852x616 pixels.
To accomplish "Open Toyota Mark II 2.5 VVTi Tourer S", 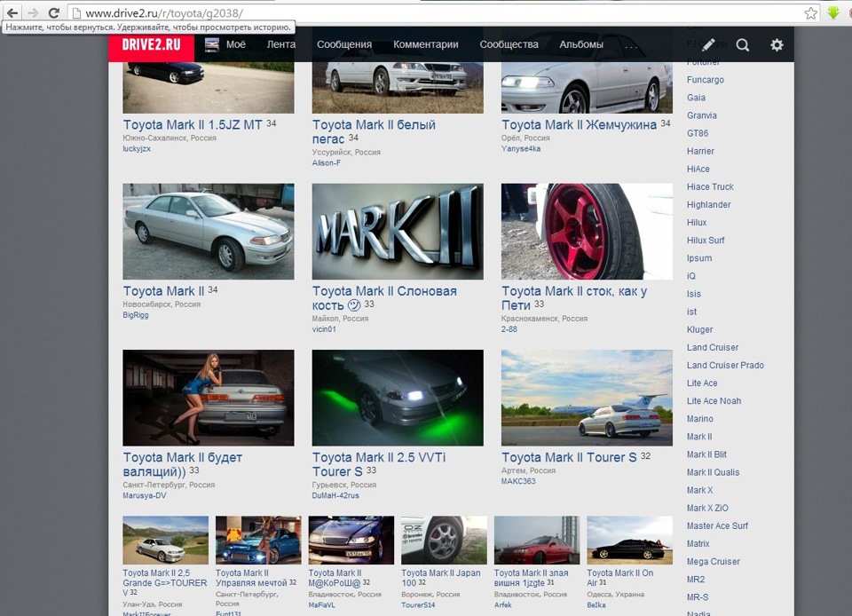I will click(x=379, y=464).
